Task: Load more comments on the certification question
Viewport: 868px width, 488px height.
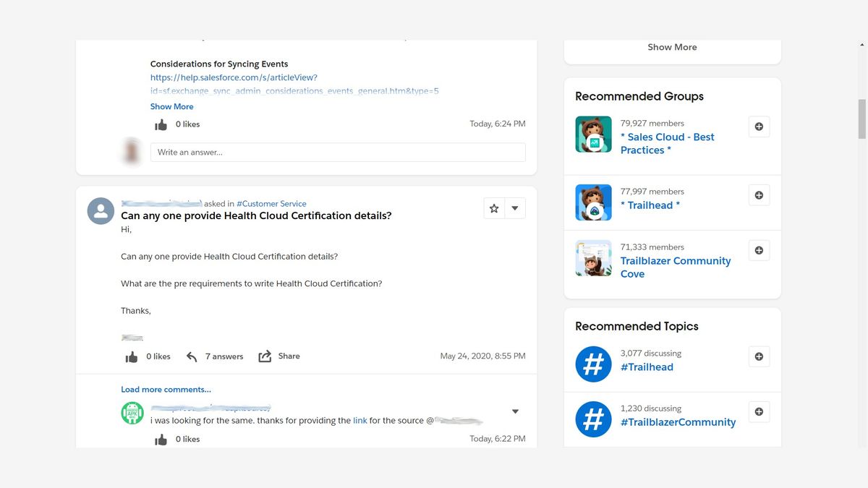Action: [x=166, y=389]
